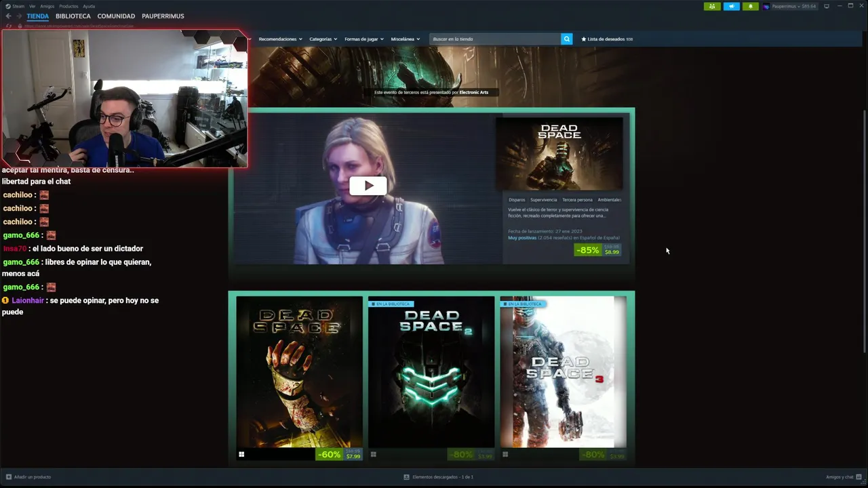Follow the Electronic Arts publisher link
The image size is (868, 488).
click(x=473, y=92)
